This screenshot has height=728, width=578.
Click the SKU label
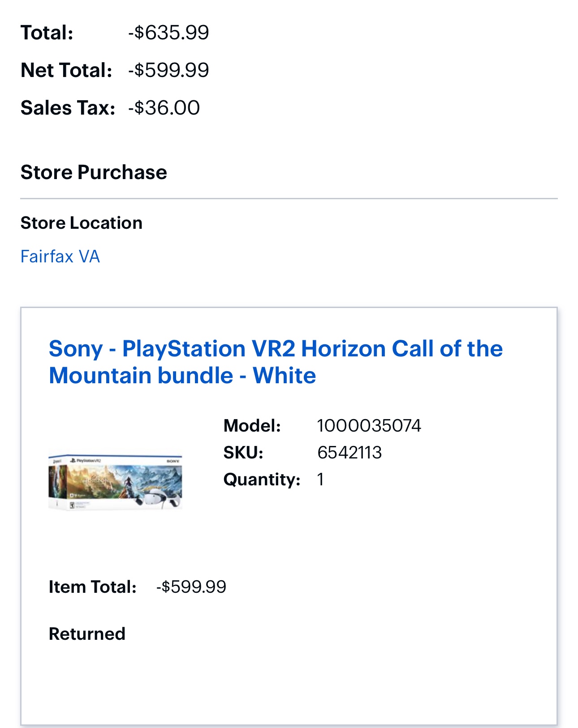tap(243, 453)
